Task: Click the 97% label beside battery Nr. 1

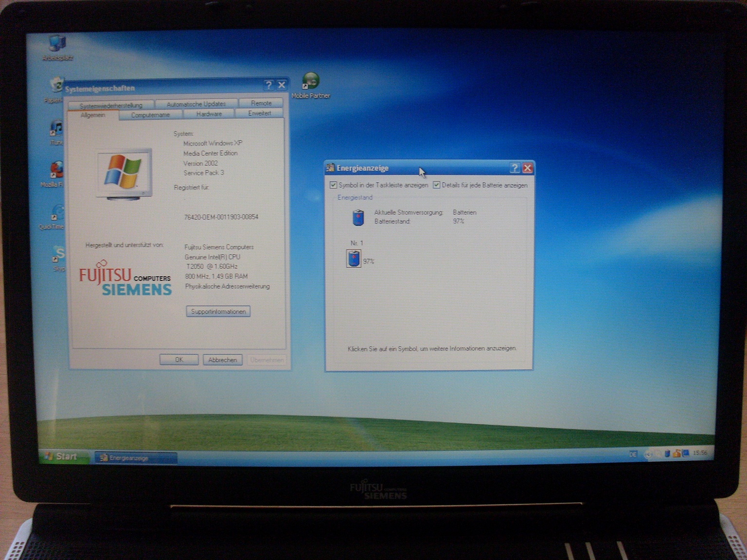Action: 369,262
